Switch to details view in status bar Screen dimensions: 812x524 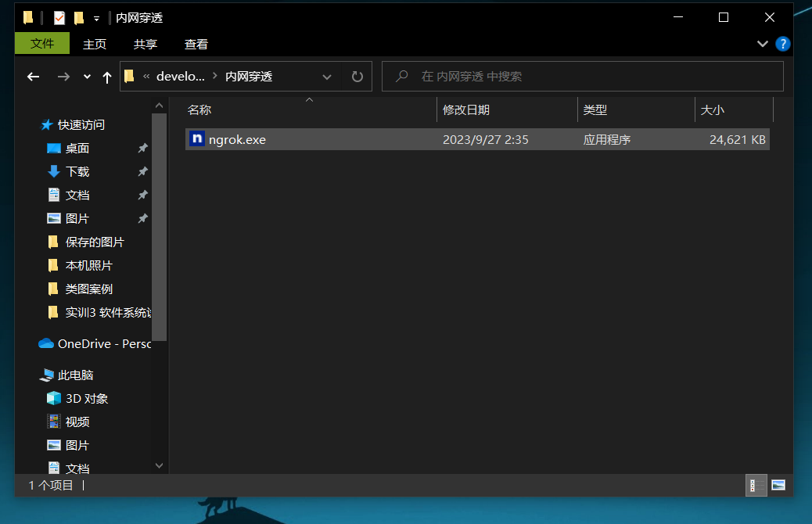click(x=756, y=485)
